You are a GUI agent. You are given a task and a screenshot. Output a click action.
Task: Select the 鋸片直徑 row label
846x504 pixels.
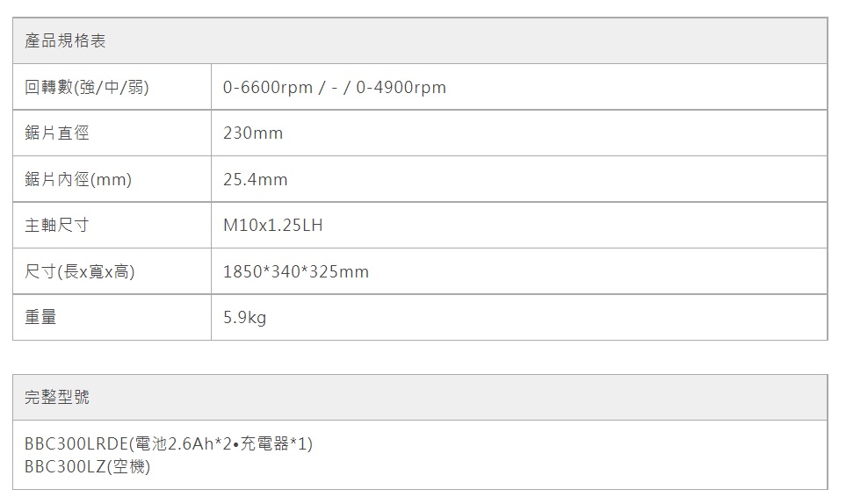pos(57,133)
